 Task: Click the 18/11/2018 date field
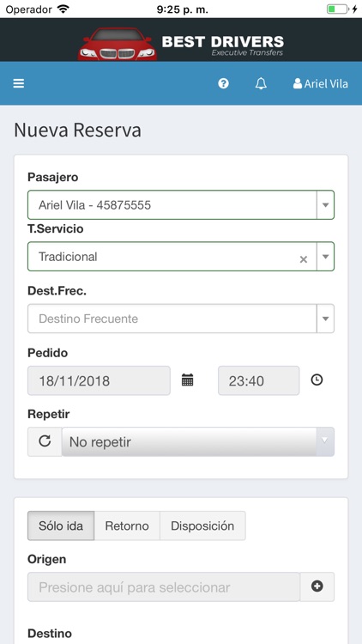click(x=99, y=380)
